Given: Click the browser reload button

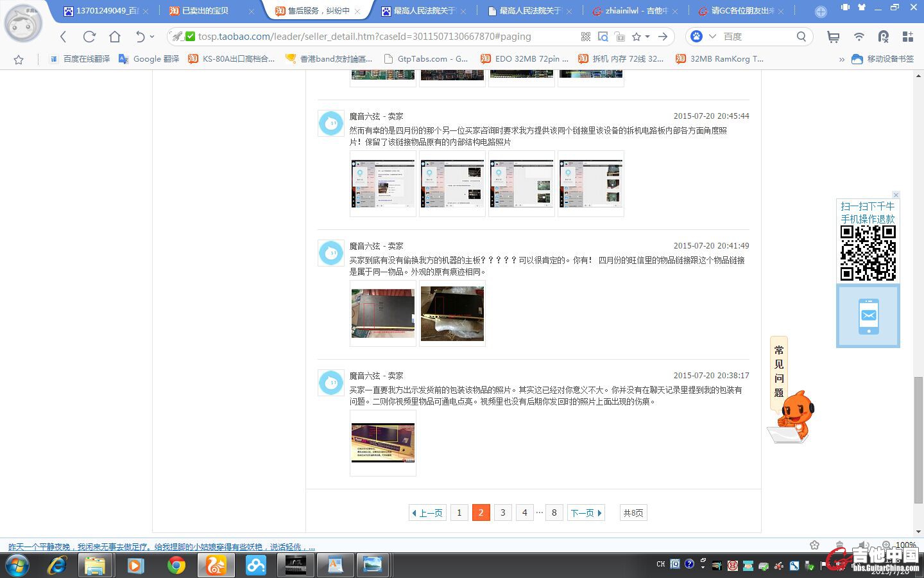Looking at the screenshot, I should (89, 37).
